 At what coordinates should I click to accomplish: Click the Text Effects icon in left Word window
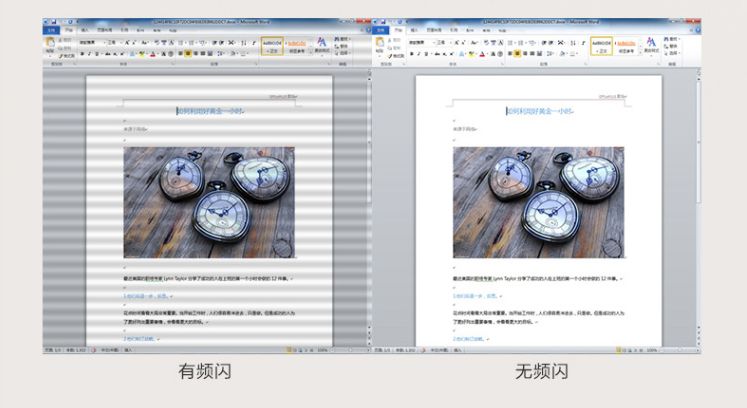click(132, 54)
